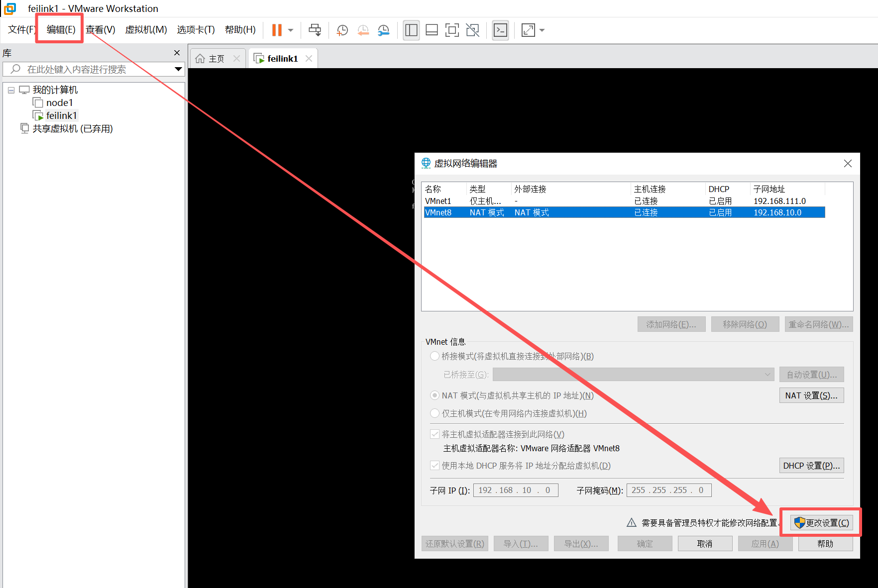Close the library panel
Viewport: 878px width, 588px height.
click(177, 53)
